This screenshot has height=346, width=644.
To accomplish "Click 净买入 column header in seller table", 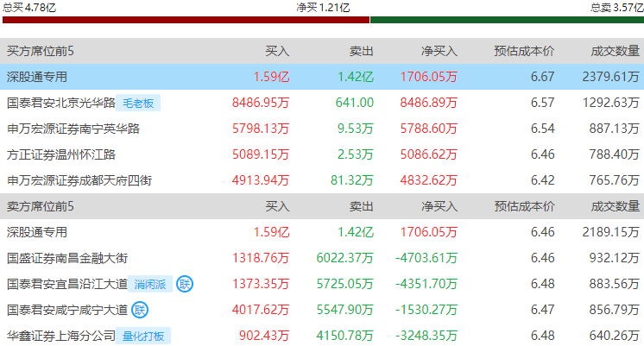I will point(439,206).
